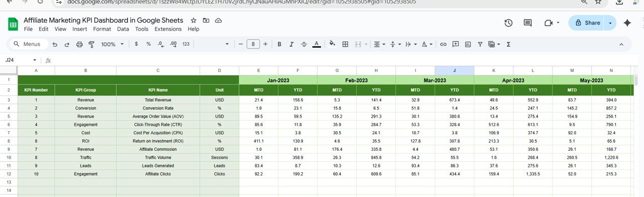Open vertical align dropdown
This screenshot has width=644, height=197.
coord(395,44)
